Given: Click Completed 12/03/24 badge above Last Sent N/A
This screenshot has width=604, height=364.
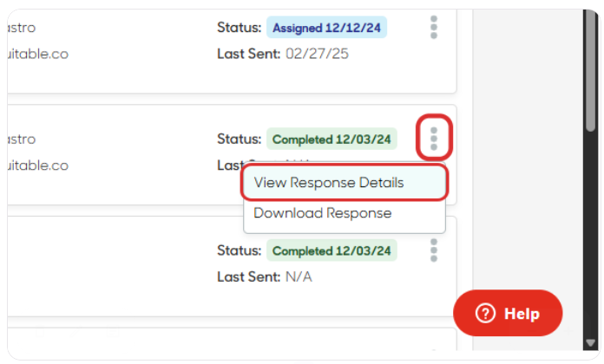Looking at the screenshot, I should (332, 250).
